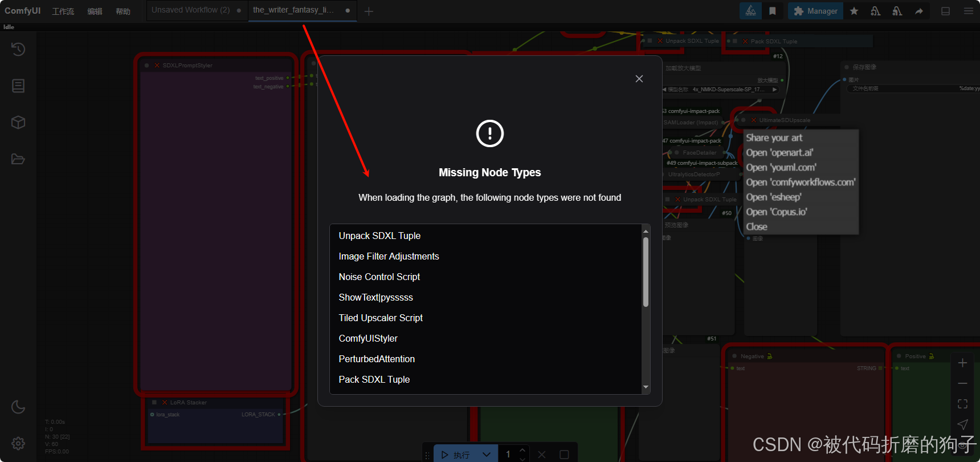
Task: Click scrollbar up arrow in missing nodes list
Action: (646, 231)
